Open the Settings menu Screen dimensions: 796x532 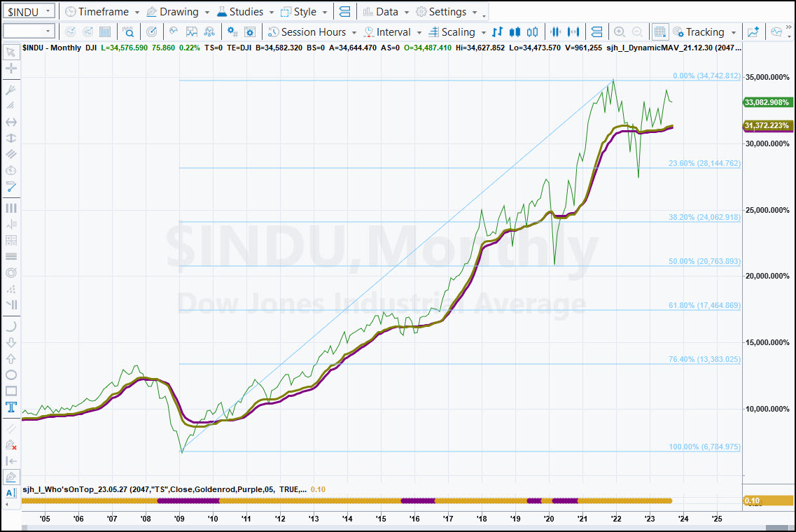tap(442, 12)
